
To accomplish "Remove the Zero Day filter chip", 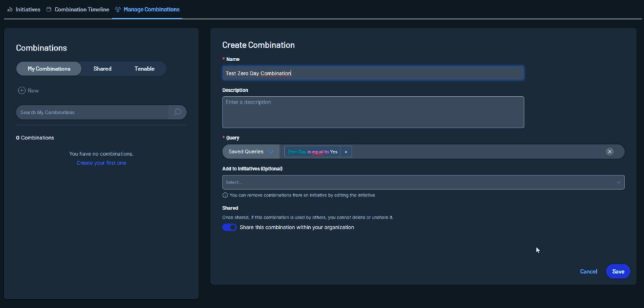I will (346, 151).
